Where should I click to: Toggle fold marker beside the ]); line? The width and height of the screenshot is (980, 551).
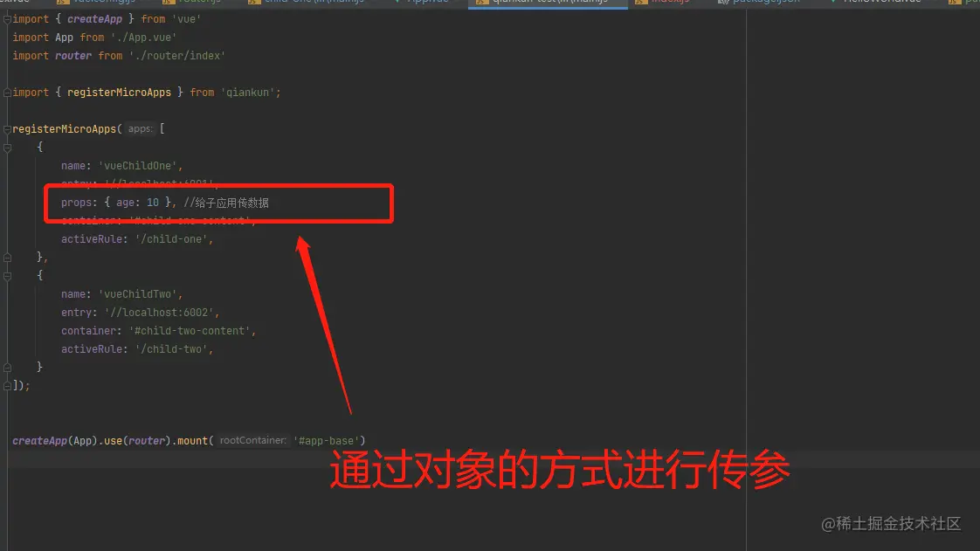(7, 385)
